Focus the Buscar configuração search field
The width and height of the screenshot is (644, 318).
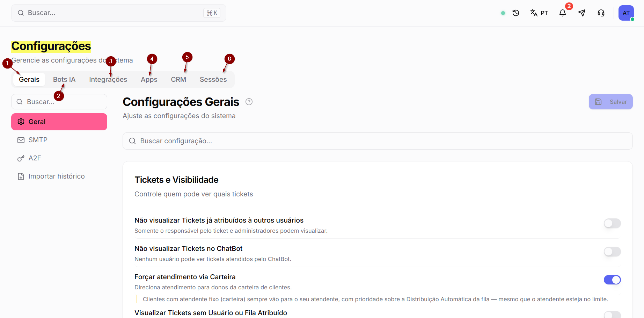[x=378, y=141]
